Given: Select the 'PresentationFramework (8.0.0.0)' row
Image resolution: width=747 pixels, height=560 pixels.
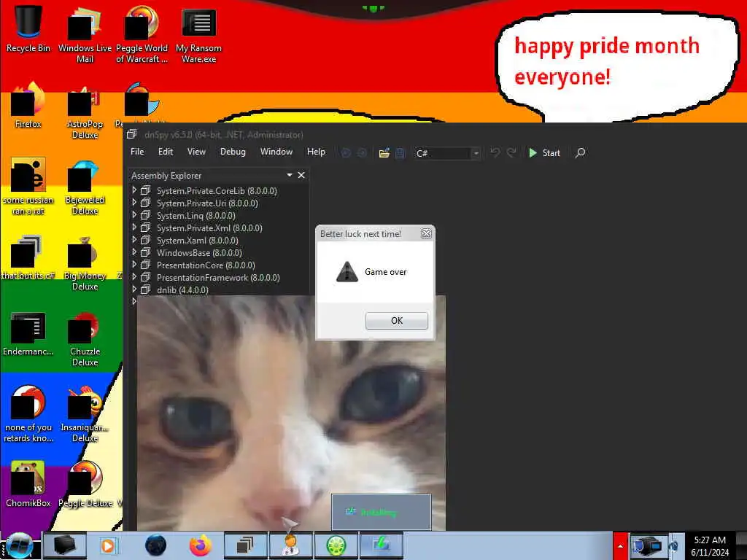Looking at the screenshot, I should click(217, 277).
